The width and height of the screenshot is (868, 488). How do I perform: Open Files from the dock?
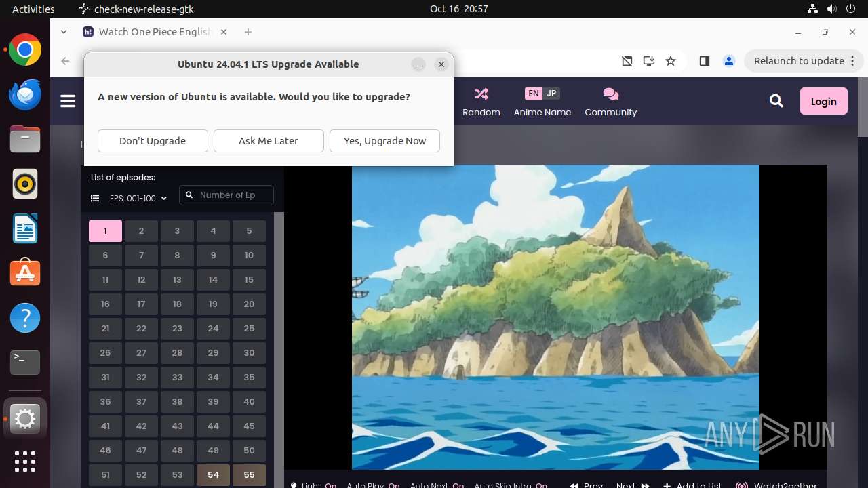click(25, 140)
